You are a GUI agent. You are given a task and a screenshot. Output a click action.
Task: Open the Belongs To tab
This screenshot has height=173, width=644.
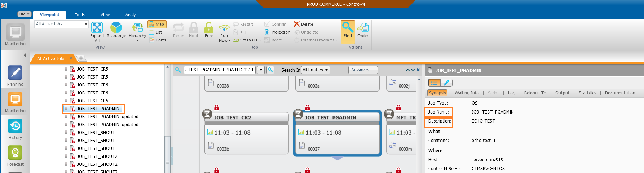click(535, 93)
